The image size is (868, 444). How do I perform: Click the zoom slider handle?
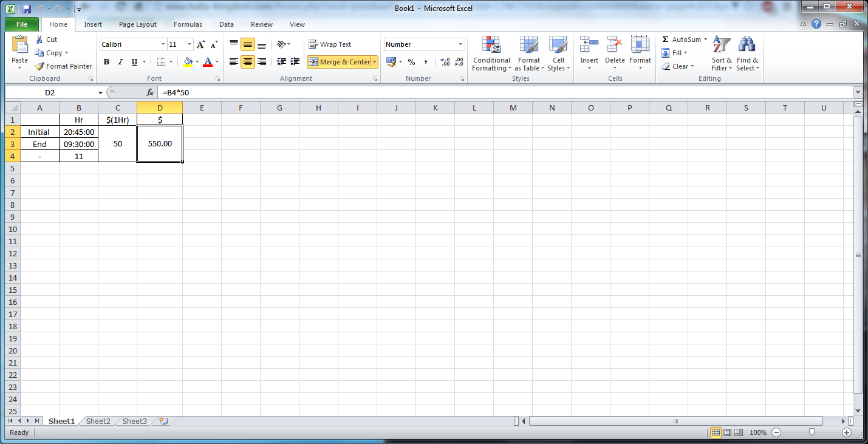(812, 432)
